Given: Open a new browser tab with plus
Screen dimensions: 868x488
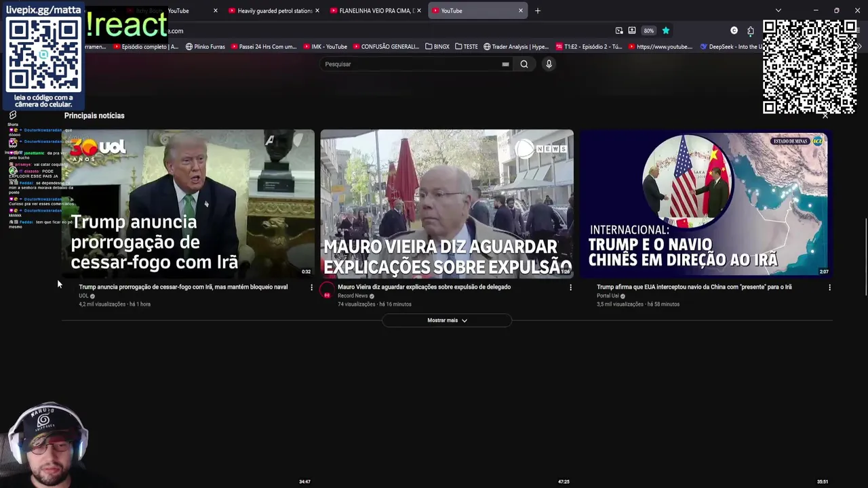Looking at the screenshot, I should 538,11.
